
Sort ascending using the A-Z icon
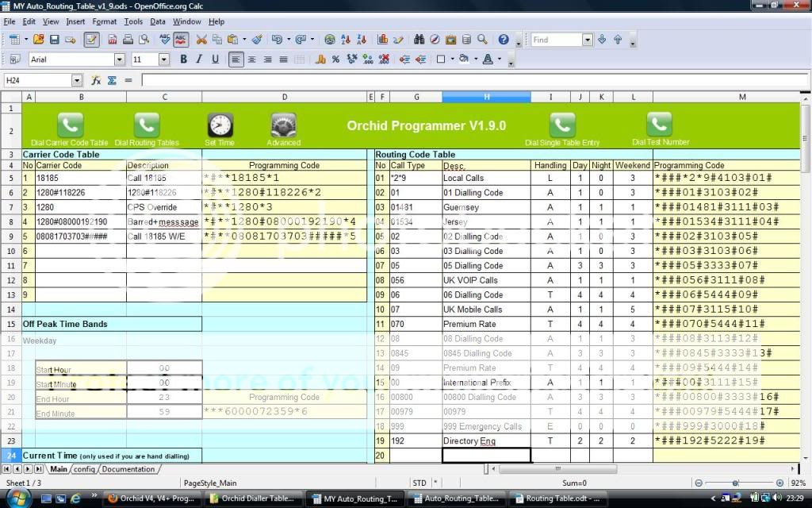click(346, 40)
